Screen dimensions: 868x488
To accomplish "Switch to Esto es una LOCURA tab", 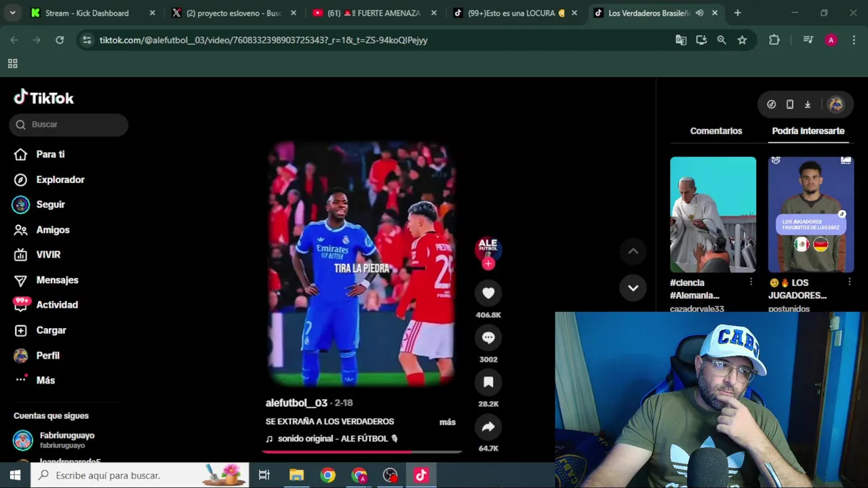I will [515, 13].
